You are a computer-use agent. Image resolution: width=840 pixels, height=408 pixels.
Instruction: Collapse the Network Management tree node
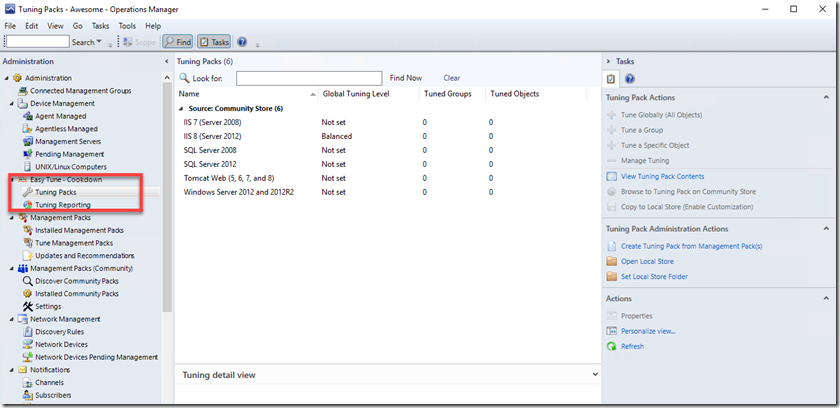click(12, 319)
